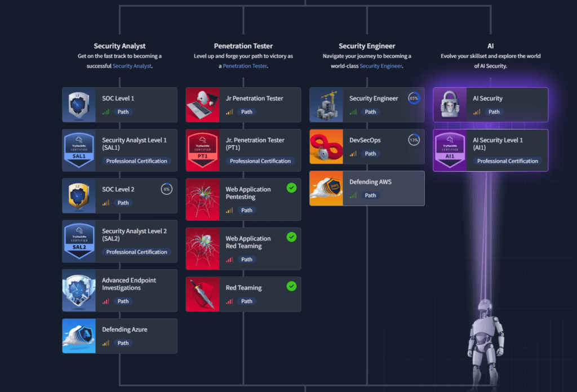This screenshot has height=392, width=577.
Task: Click the Path tag on SOC Level 1
Action: (123, 112)
